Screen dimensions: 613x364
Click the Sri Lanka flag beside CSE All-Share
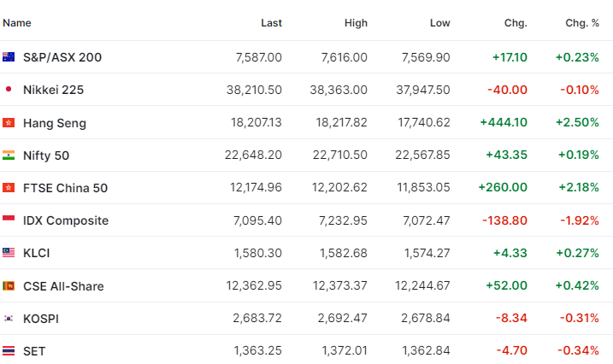pyautogui.click(x=9, y=286)
